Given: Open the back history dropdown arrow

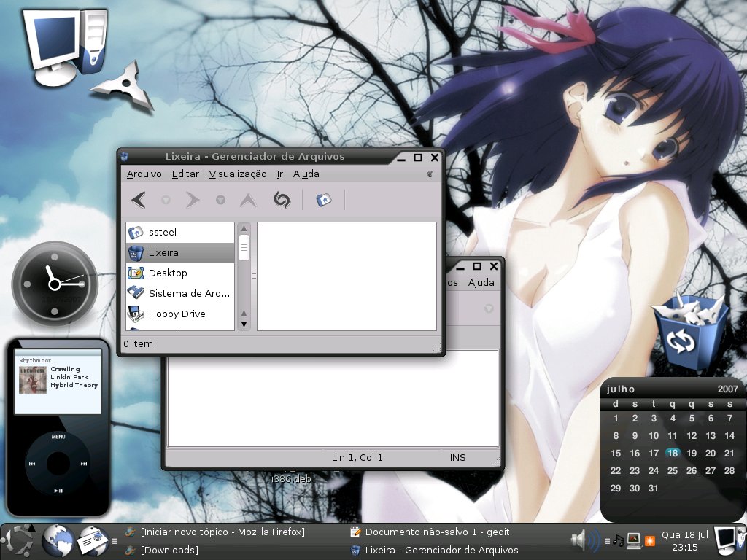Looking at the screenshot, I should coord(166,200).
